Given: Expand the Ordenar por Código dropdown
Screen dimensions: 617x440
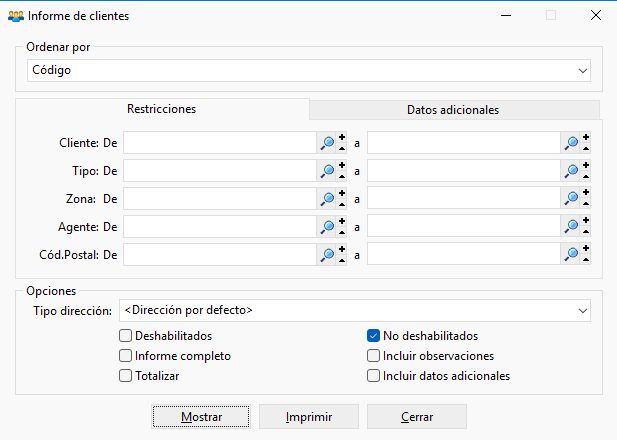Looking at the screenshot, I should [309, 71].
